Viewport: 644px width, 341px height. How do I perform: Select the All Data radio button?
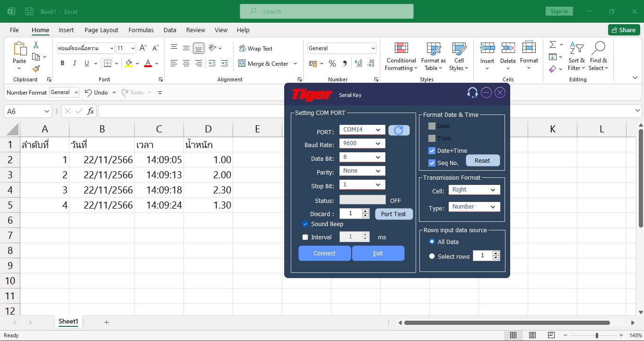(432, 242)
